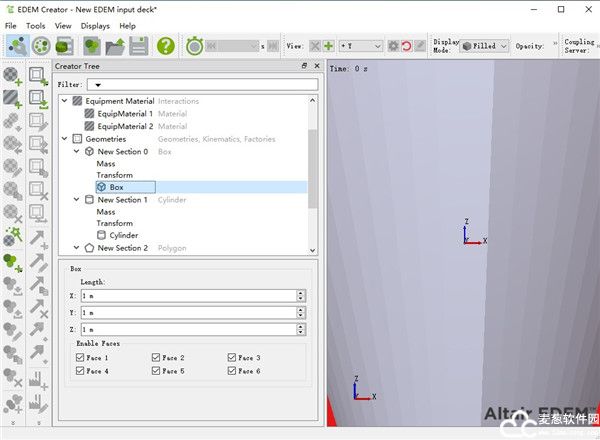The image size is (600, 440).
Task: Collapse the New Section 1 node
Action: pyautogui.click(x=77, y=200)
